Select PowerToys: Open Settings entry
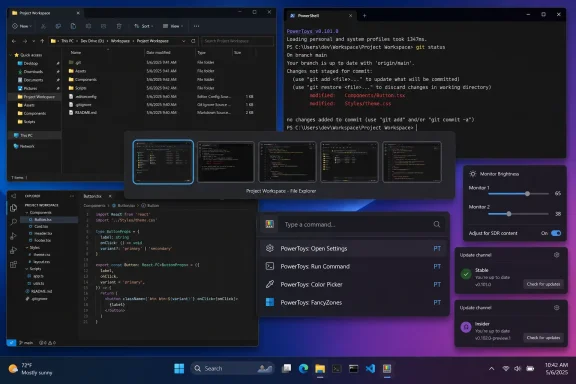 pyautogui.click(x=353, y=248)
